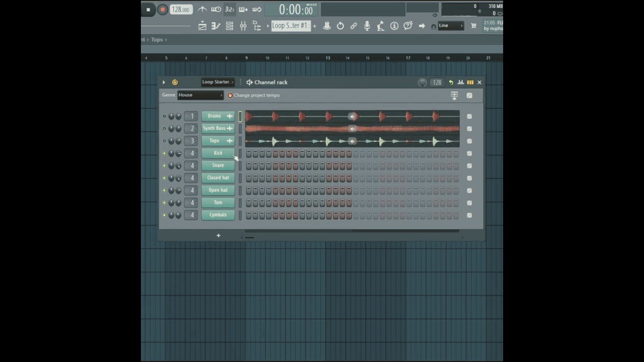Add a new pattern with the plus button
This screenshot has height=362, width=644.
click(315, 26)
